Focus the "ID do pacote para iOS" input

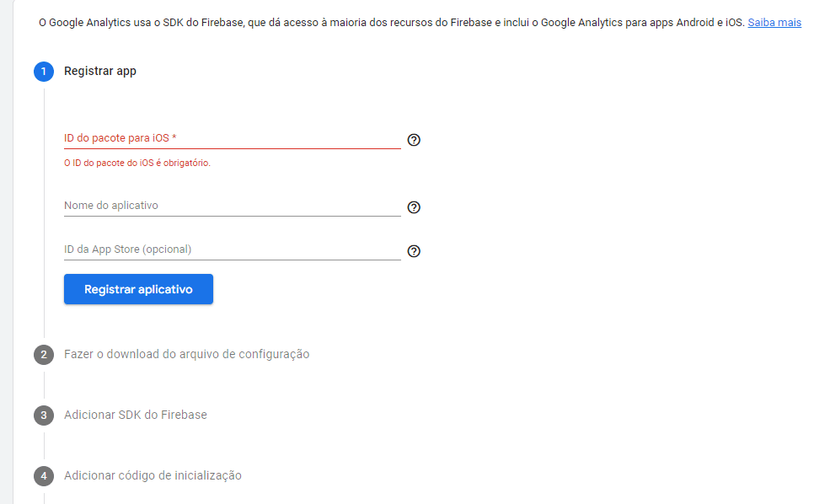[x=228, y=140]
